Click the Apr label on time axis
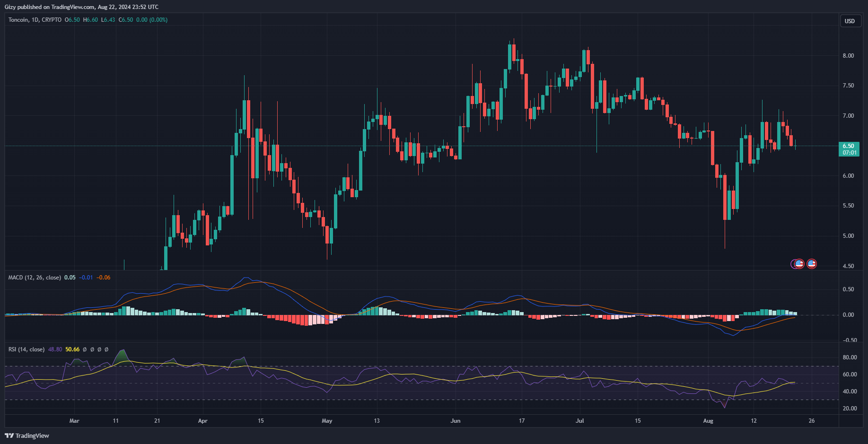Screen dimensions: 868x444 coord(203,421)
